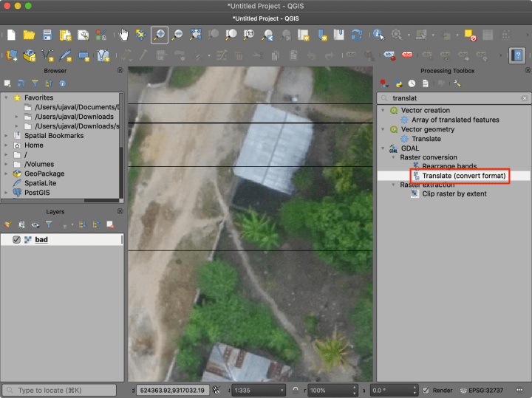
Task: Clear the toolbox search text
Action: click(524, 97)
